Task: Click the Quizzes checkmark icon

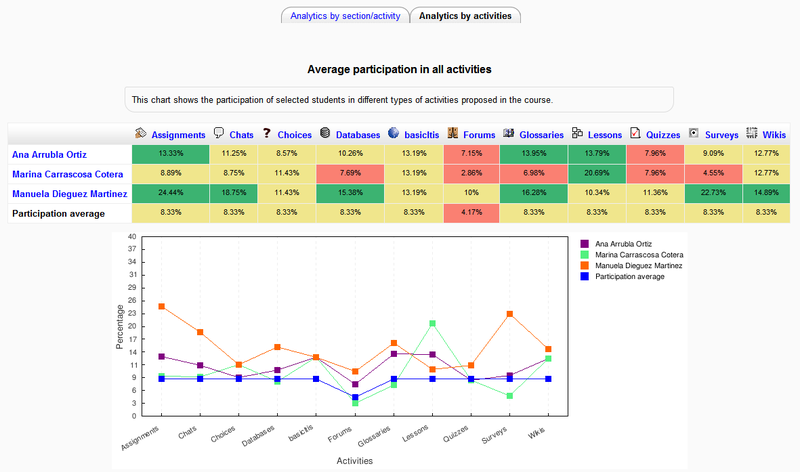Action: (635, 134)
